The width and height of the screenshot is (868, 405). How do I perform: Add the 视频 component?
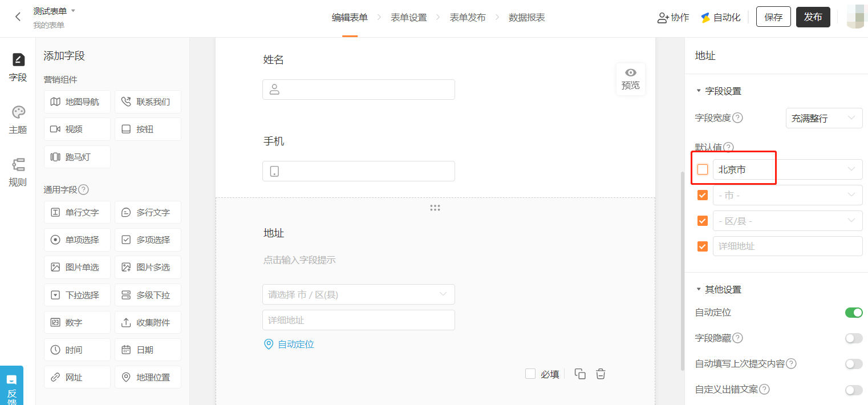point(77,129)
